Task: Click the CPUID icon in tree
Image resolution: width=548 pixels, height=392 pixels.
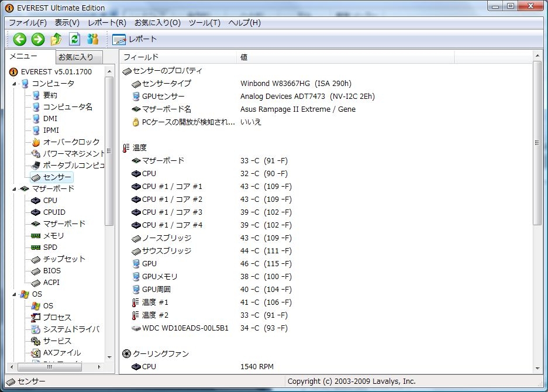Action: pyautogui.click(x=36, y=212)
